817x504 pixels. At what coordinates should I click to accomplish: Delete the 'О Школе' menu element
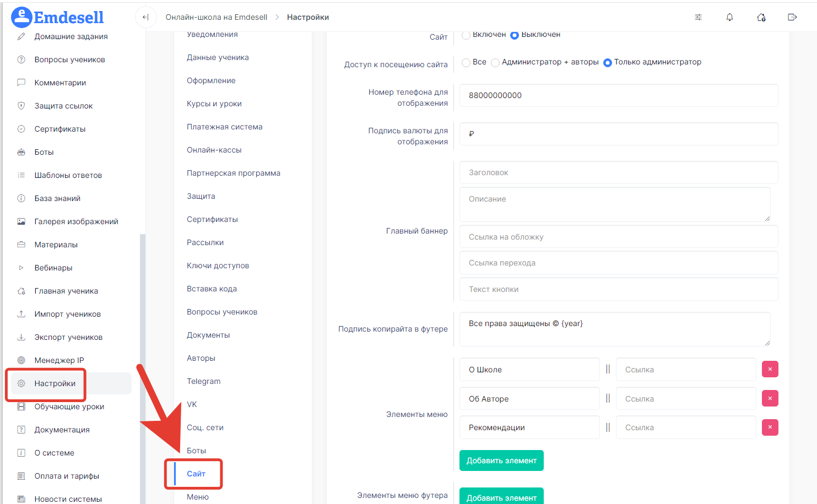pyautogui.click(x=770, y=369)
